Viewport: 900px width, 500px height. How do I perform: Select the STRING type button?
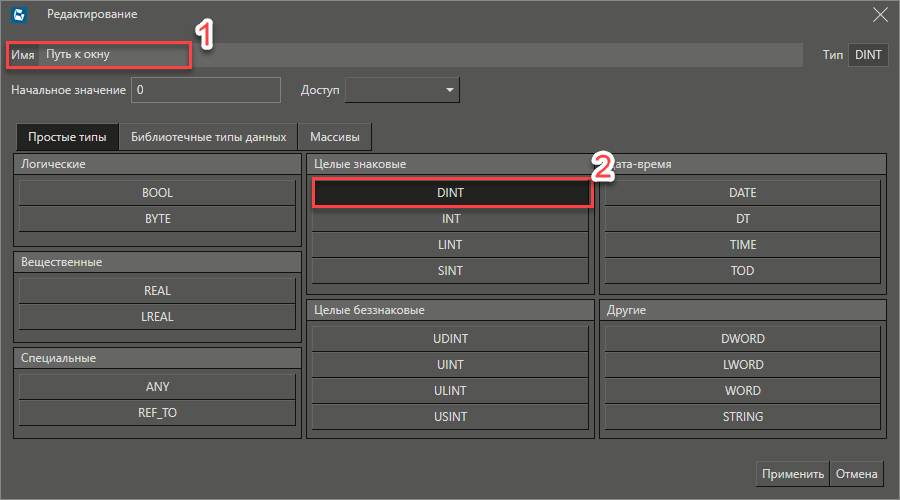pyautogui.click(x=742, y=417)
